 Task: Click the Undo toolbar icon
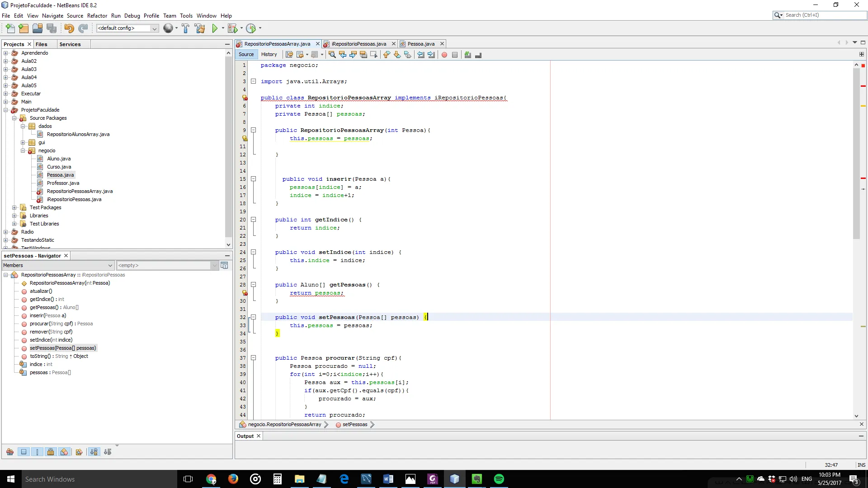pyautogui.click(x=69, y=28)
